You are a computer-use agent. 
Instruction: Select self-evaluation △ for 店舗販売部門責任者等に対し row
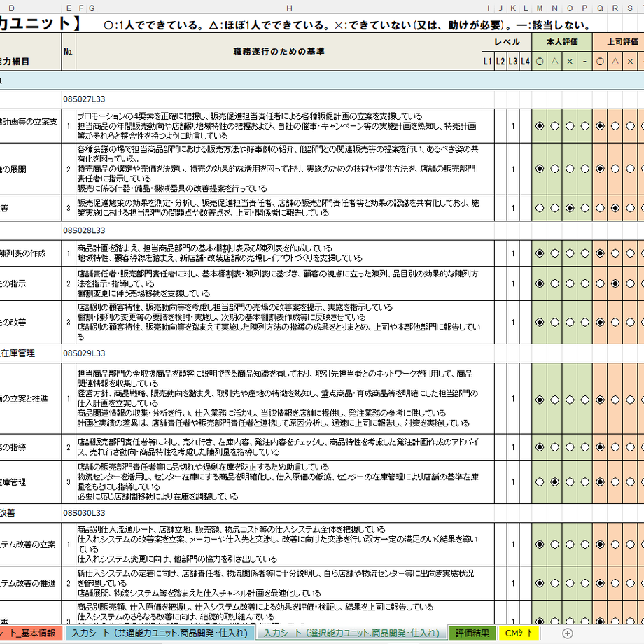click(x=554, y=447)
